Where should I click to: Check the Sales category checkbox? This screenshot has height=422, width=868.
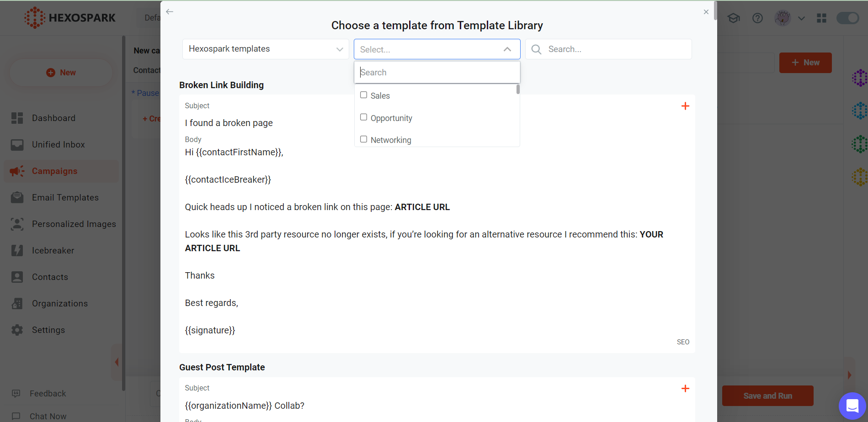point(364,95)
